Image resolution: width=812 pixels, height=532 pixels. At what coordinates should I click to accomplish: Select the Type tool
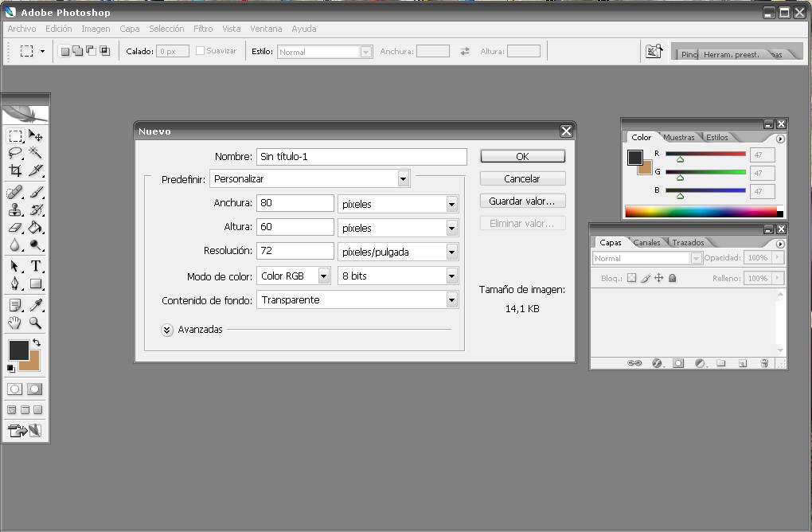click(35, 266)
